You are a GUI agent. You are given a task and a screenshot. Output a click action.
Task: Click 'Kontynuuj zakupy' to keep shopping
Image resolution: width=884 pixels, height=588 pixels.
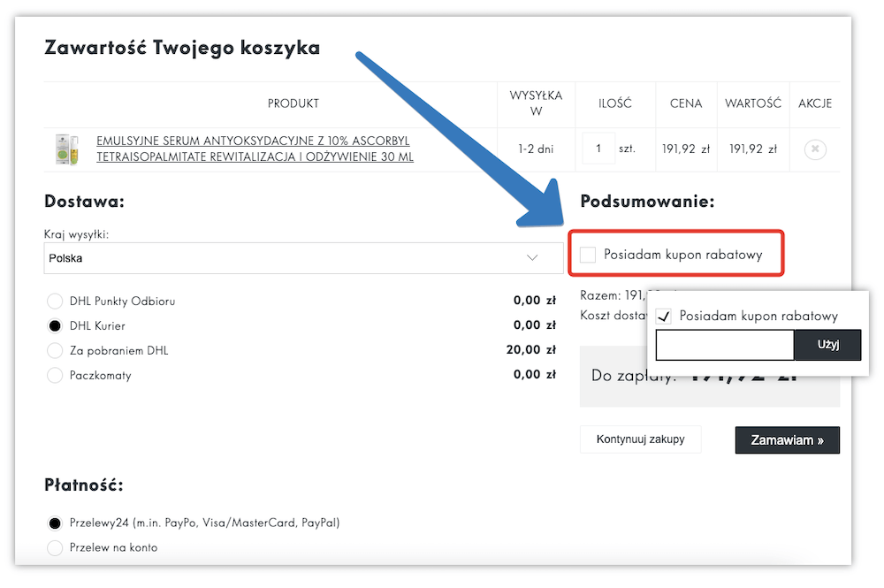point(640,439)
